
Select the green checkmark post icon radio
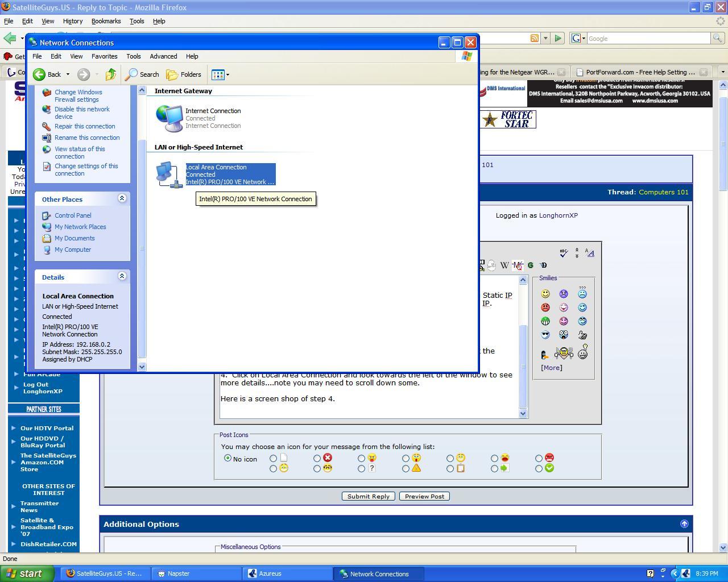pyautogui.click(x=539, y=469)
